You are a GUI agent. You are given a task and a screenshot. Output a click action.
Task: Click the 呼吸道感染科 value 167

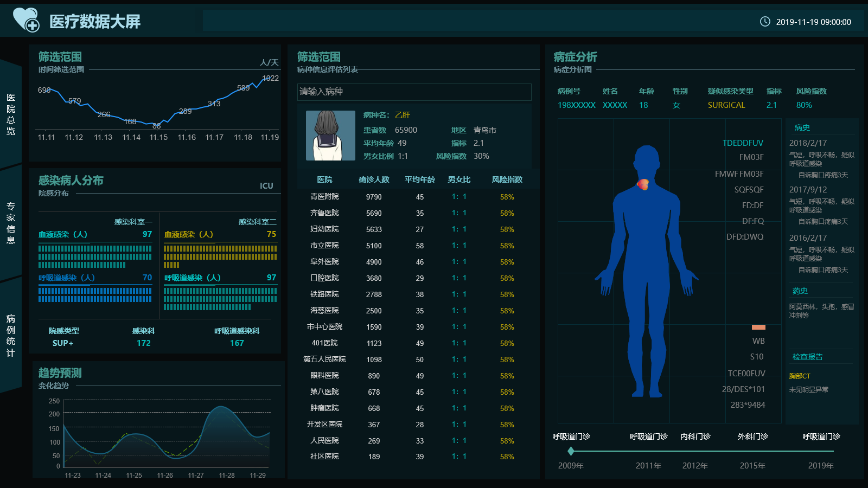tap(237, 343)
